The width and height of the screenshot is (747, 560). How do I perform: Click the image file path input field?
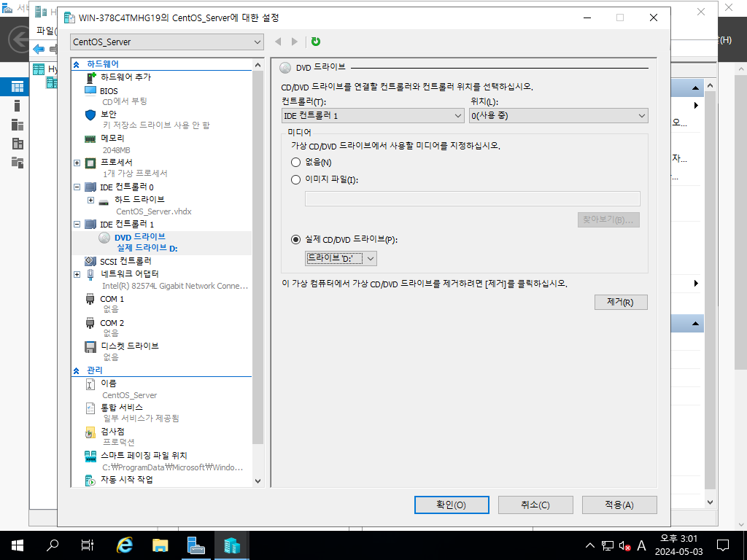[x=472, y=198]
